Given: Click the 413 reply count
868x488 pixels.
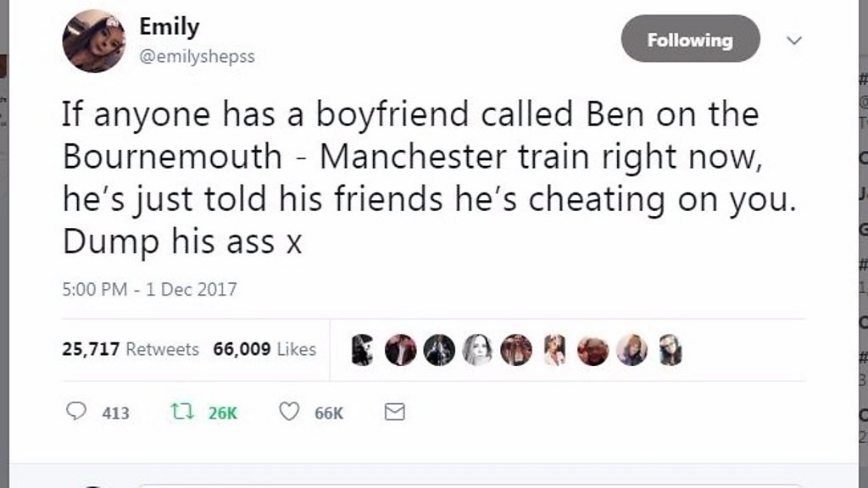Looking at the screenshot, I should click(115, 413).
